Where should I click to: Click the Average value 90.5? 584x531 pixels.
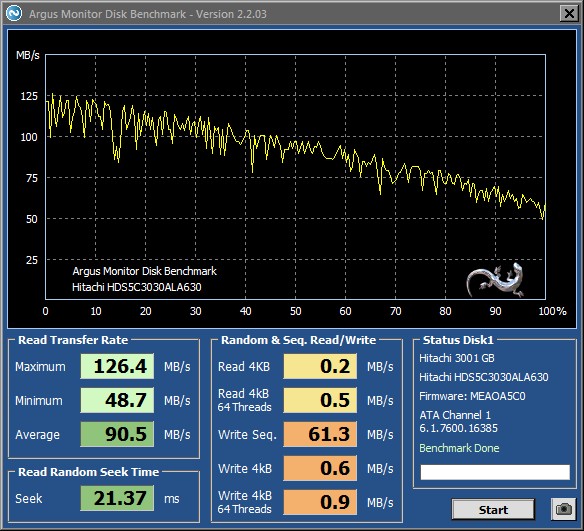[x=117, y=434]
